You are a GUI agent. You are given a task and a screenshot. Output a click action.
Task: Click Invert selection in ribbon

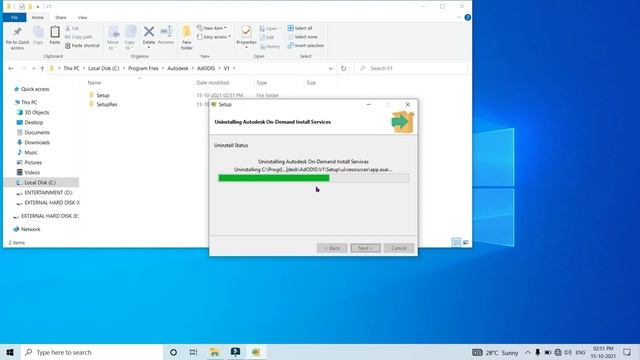(306, 46)
